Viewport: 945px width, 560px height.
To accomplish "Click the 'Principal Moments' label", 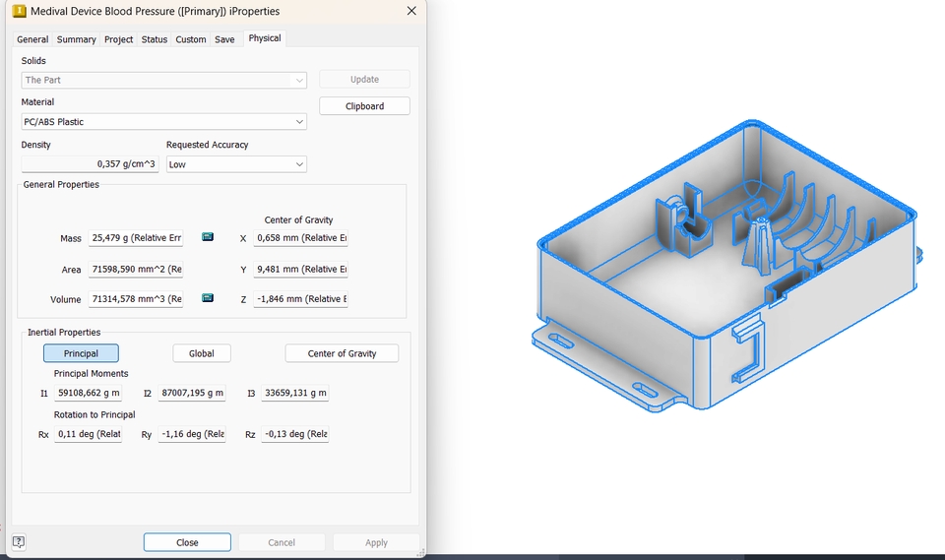I will click(91, 373).
